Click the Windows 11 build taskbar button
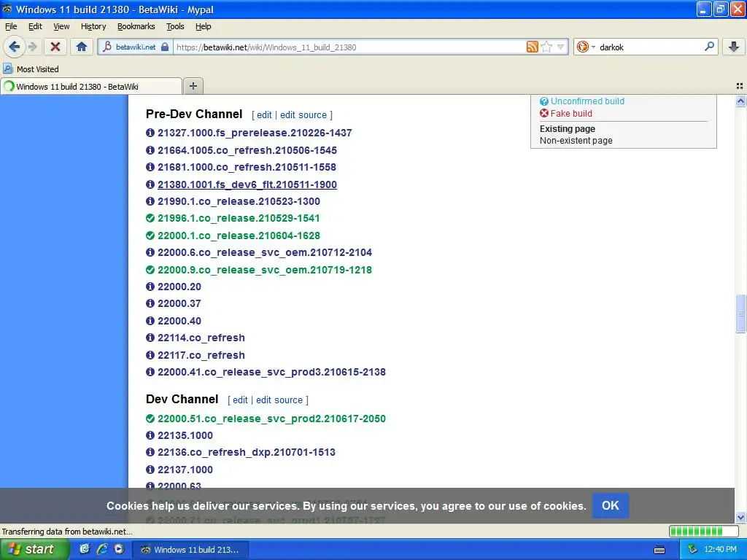This screenshot has height=560, width=747. pos(190,550)
